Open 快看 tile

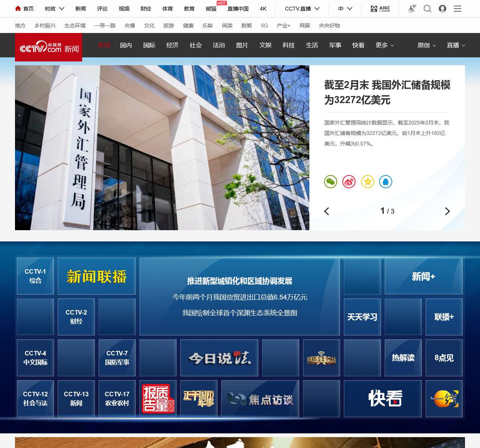tap(383, 399)
